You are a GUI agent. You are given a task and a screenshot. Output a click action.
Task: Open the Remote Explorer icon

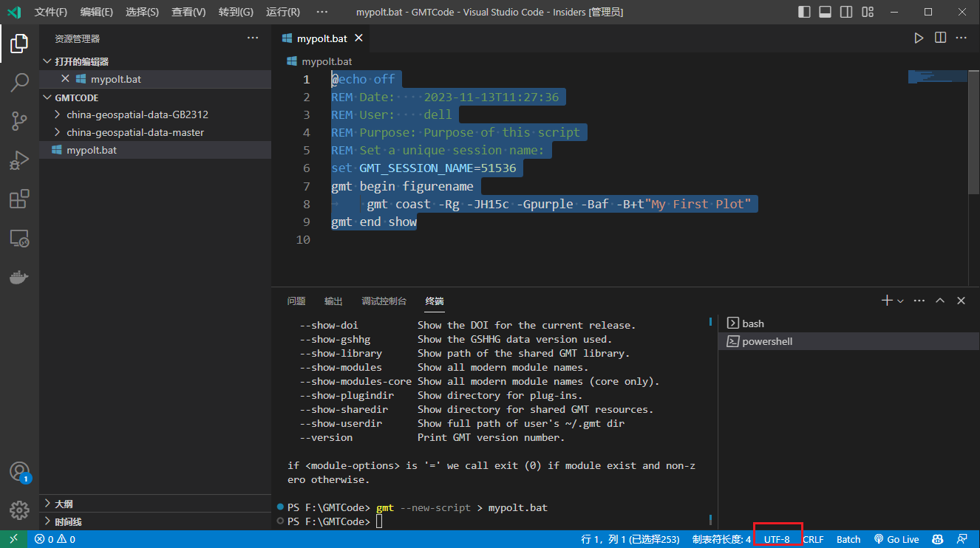pos(19,238)
